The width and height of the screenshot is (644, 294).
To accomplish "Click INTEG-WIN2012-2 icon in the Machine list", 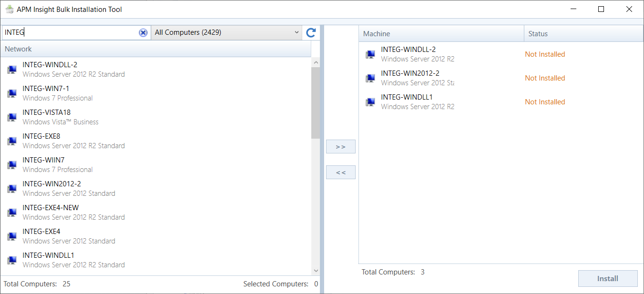I will (x=370, y=78).
